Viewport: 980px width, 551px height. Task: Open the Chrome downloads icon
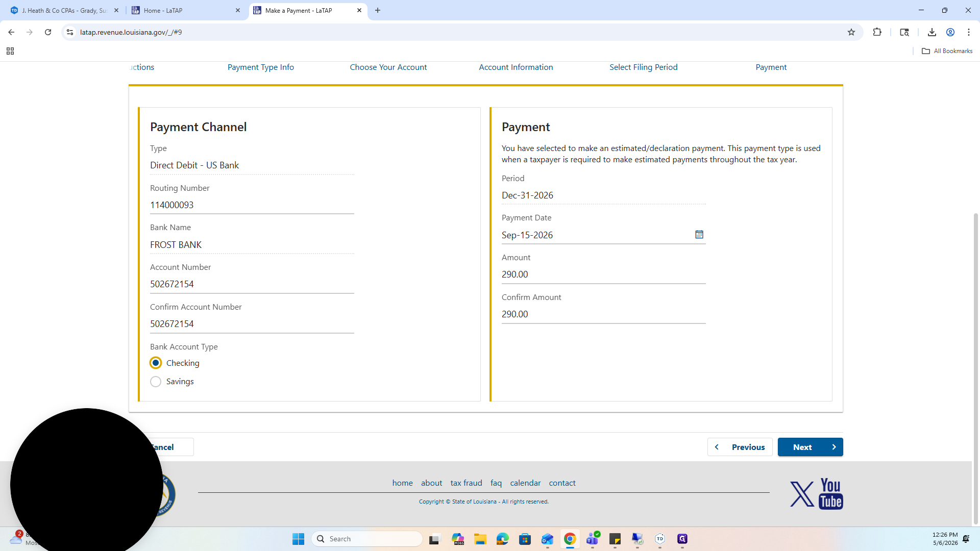[x=932, y=32]
